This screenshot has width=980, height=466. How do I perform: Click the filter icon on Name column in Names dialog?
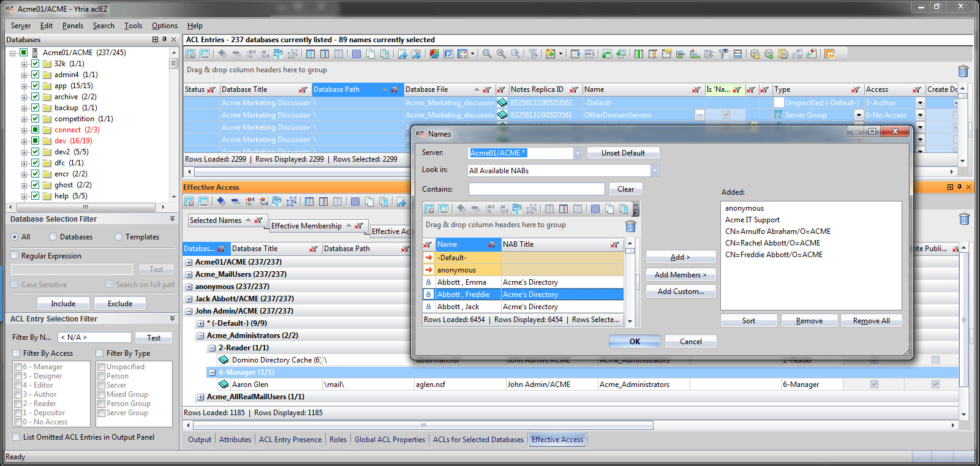click(x=492, y=245)
